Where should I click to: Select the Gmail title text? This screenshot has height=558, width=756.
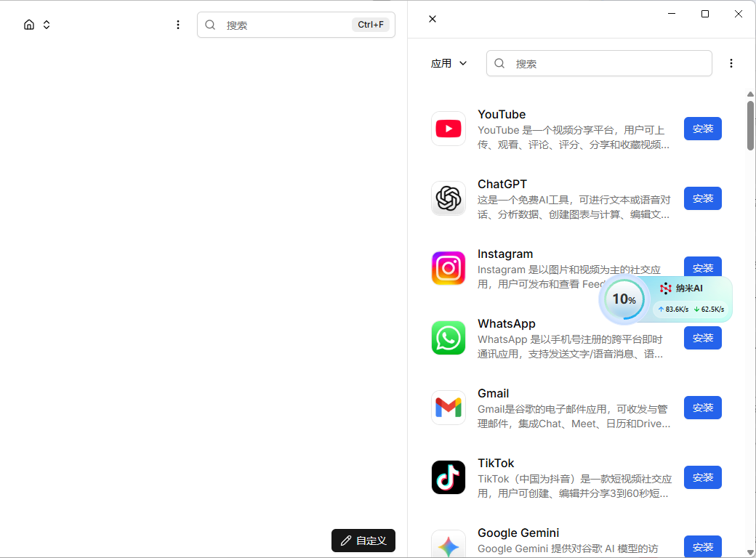493,394
